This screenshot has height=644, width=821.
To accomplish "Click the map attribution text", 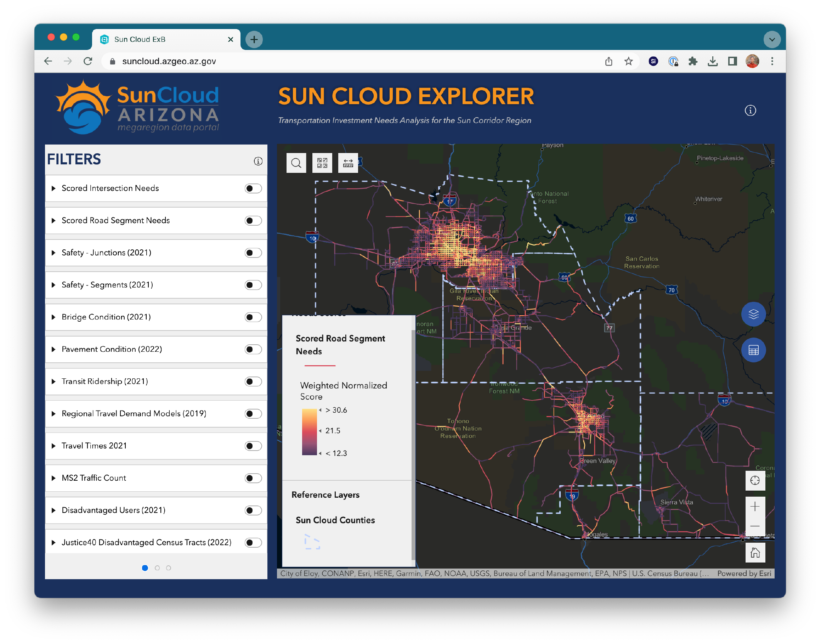I will tap(494, 574).
